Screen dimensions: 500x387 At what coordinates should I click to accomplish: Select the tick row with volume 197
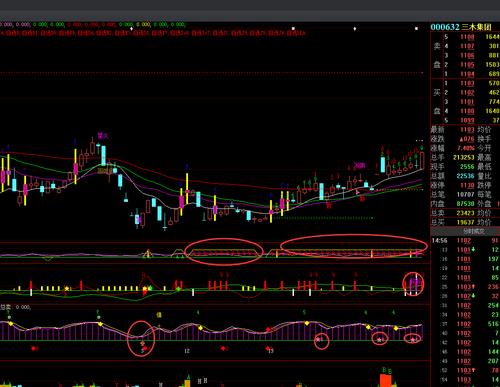click(x=465, y=259)
